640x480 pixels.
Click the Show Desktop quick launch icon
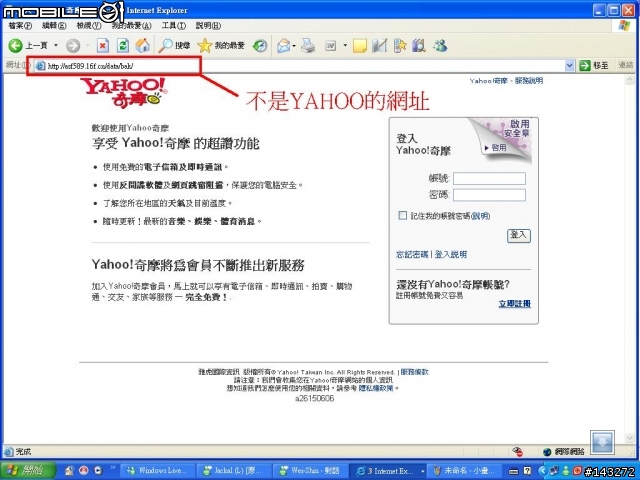69,470
